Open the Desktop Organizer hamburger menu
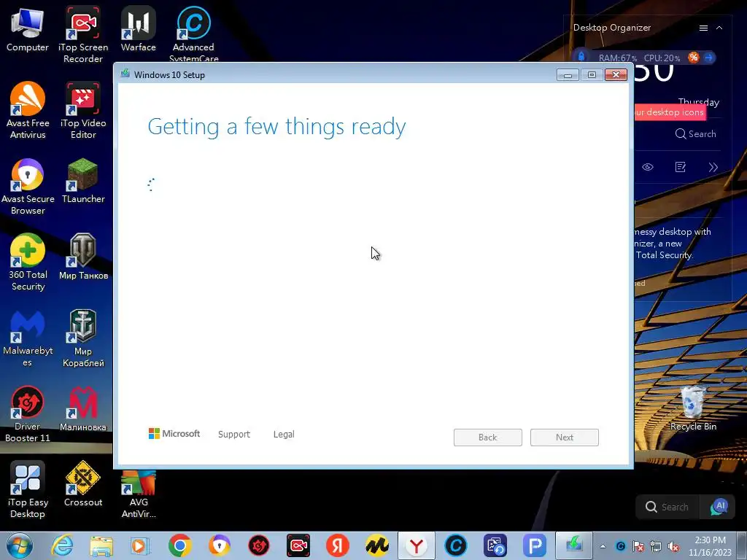The height and width of the screenshot is (560, 747). point(703,28)
